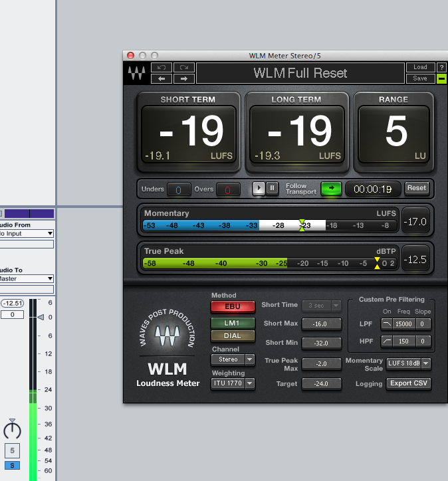Click the 00:00:19 timer display
The height and width of the screenshot is (481, 448).
(373, 189)
